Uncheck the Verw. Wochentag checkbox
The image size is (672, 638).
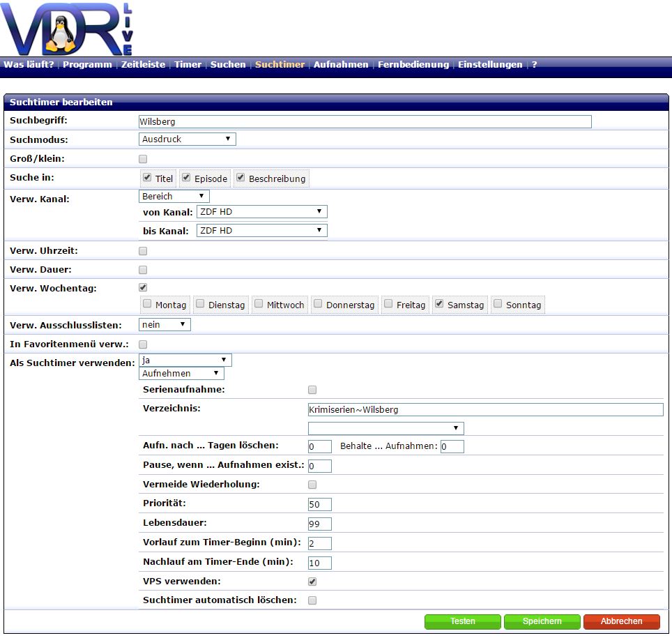tap(143, 287)
